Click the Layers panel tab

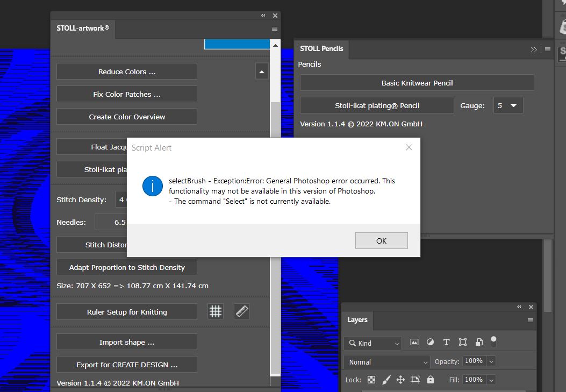(x=357, y=320)
